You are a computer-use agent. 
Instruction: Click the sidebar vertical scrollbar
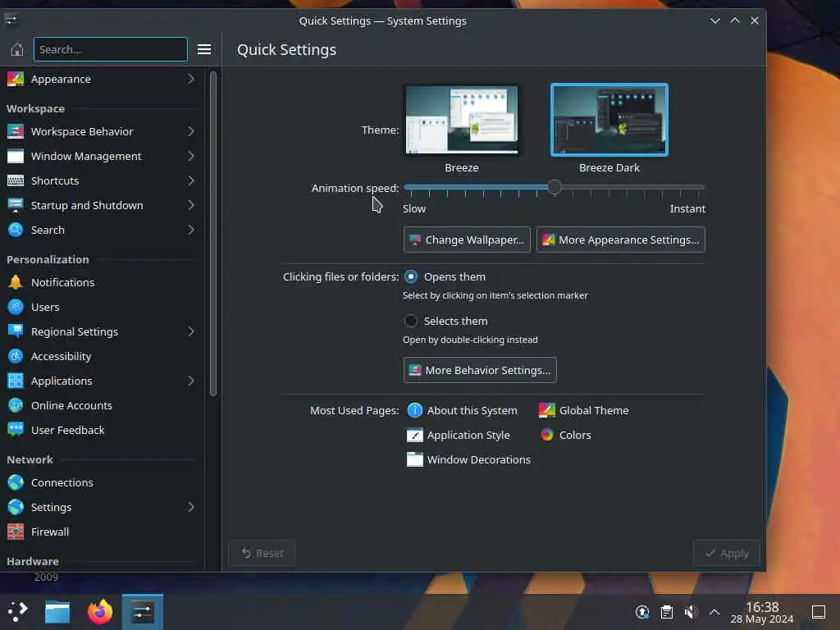tap(213, 234)
